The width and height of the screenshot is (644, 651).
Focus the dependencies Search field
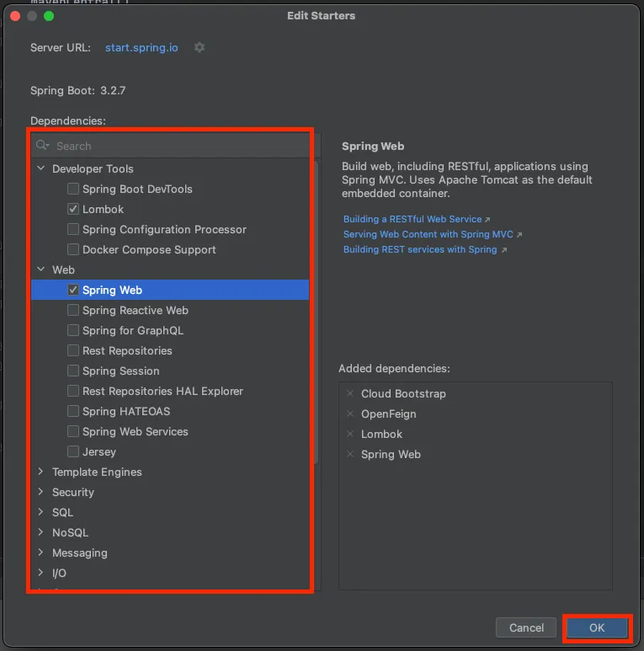(170, 146)
